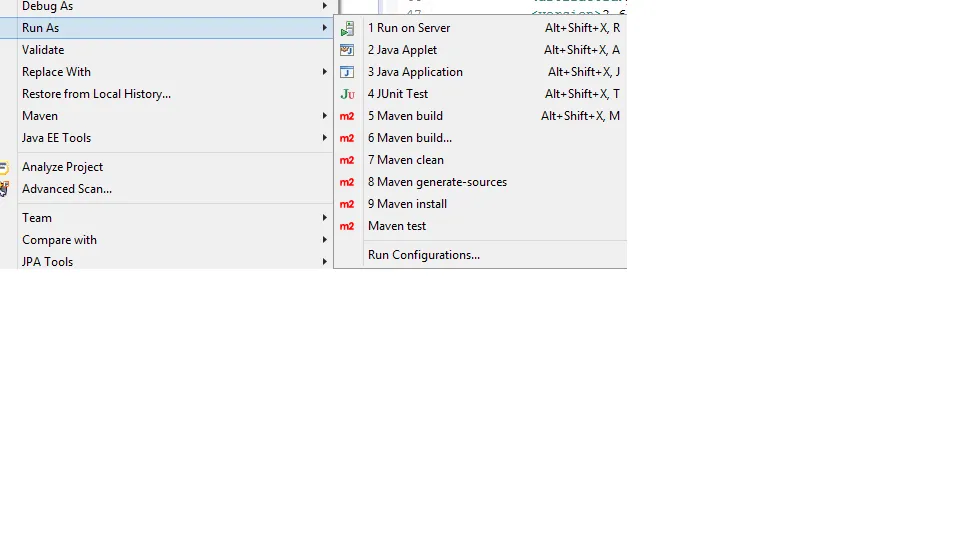The image size is (960, 540).
Task: Click the Alt+Shift+X, T shortcut text
Action: pyautogui.click(x=582, y=94)
